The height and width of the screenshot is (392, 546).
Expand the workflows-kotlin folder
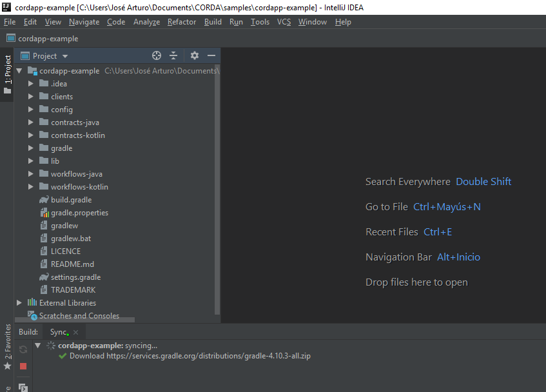point(31,187)
